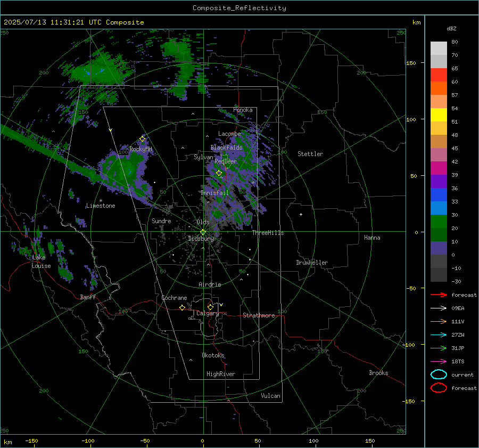Click the 10 to 0 dBZ indigo swatch

click(x=439, y=248)
